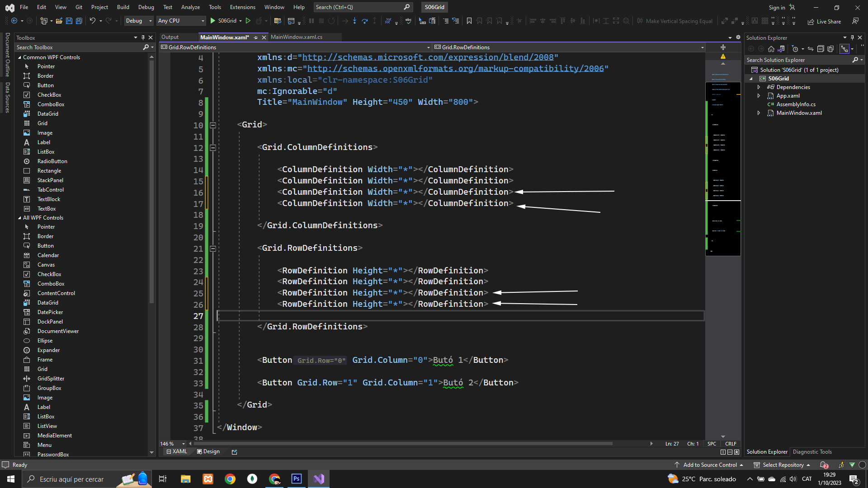Open the Build menu
Image resolution: width=868 pixels, height=488 pixels.
click(123, 7)
